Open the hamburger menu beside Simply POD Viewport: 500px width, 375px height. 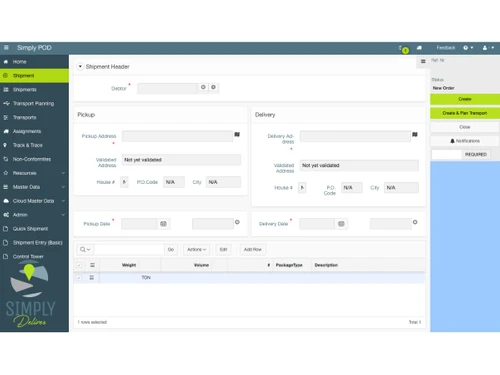6,48
